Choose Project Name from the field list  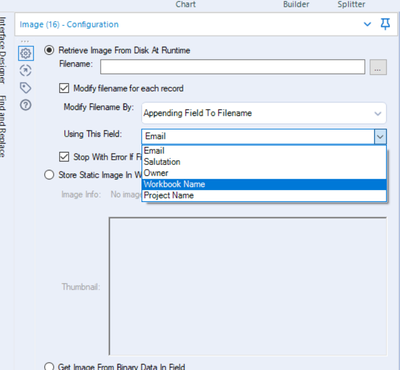pyautogui.click(x=264, y=195)
